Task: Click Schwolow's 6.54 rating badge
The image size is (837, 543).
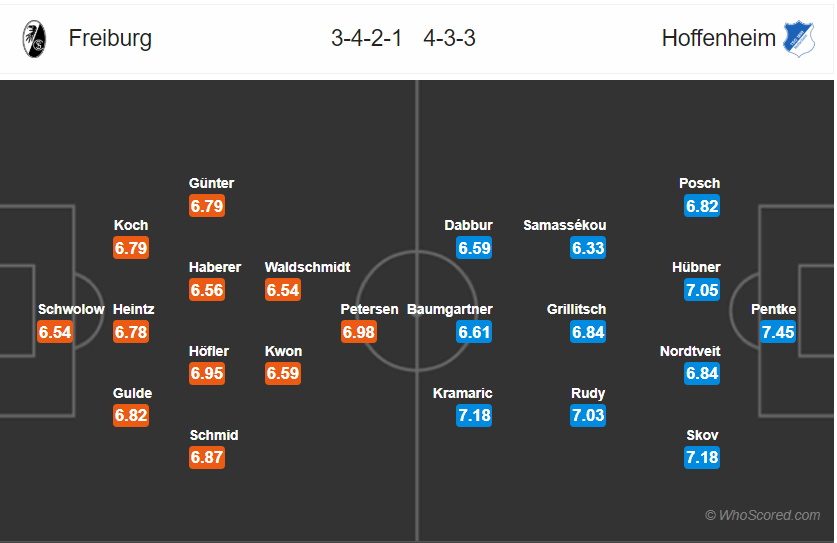Action: point(55,332)
